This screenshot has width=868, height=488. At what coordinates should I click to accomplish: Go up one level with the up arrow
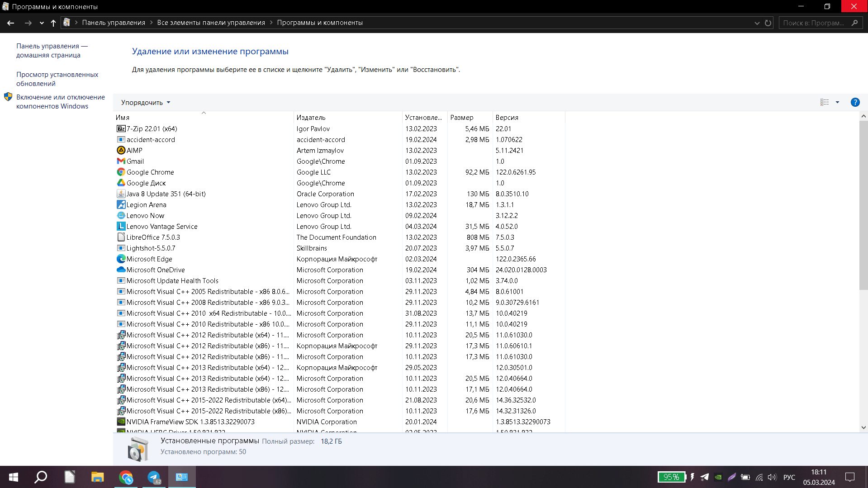click(x=53, y=23)
